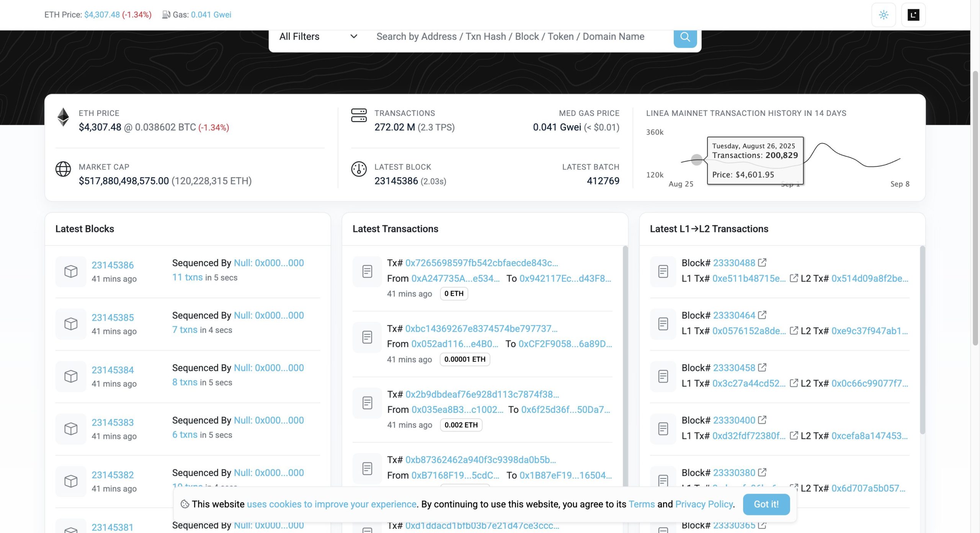Click the search magnifier icon
The height and width of the screenshot is (533, 980).
point(685,37)
